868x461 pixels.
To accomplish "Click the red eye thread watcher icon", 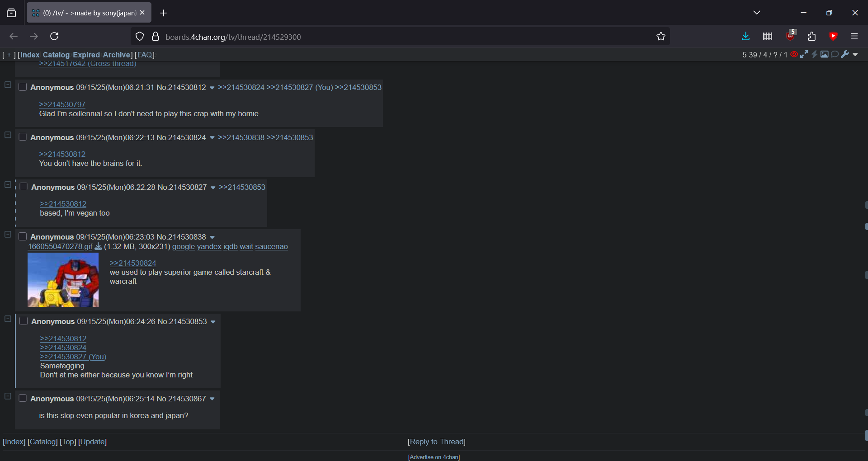I will tap(794, 55).
